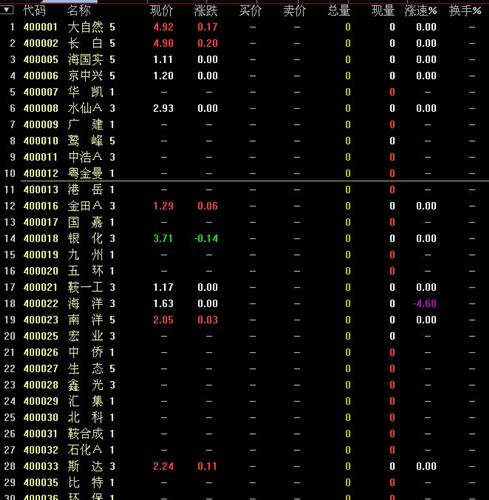Select stock row 400001 大自然
The height and width of the screenshot is (500, 489).
point(244,27)
